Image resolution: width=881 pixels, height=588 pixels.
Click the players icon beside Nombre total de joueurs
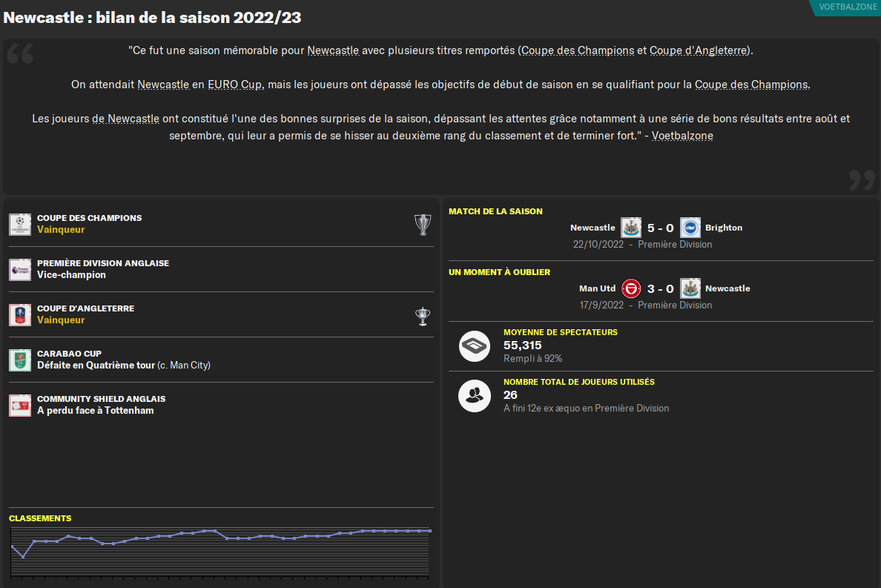pyautogui.click(x=474, y=396)
